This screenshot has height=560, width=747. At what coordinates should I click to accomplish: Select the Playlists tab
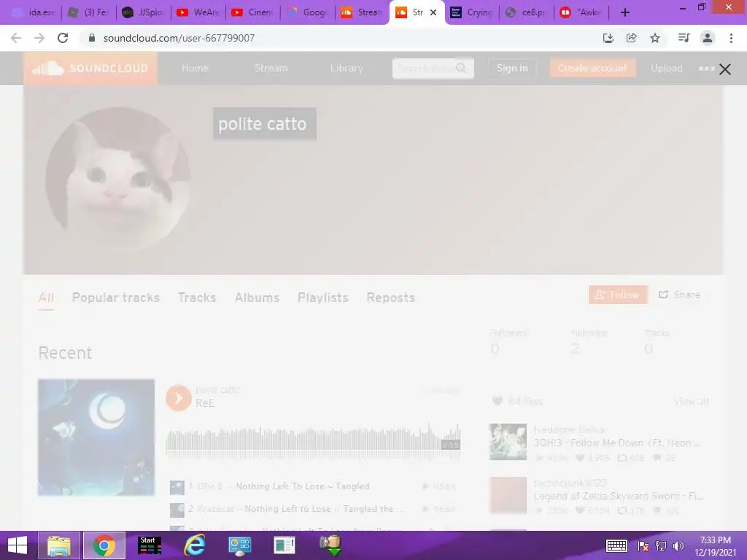(x=323, y=297)
